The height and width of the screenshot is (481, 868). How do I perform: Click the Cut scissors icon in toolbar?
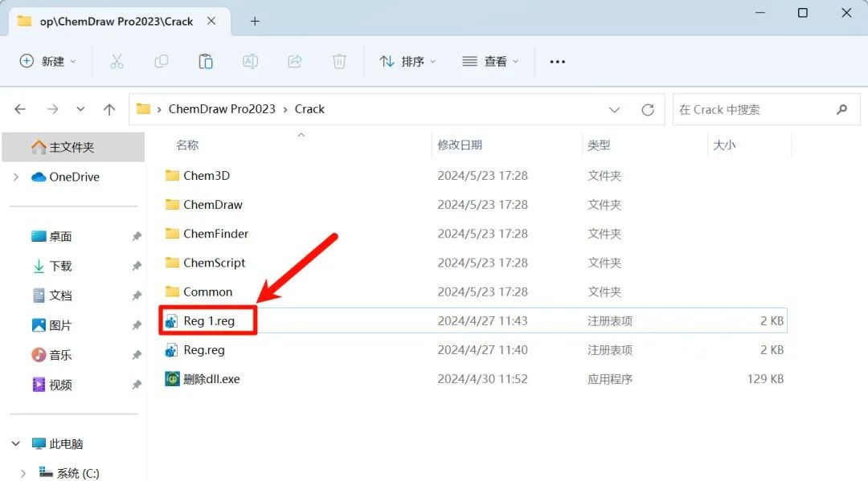pos(117,61)
